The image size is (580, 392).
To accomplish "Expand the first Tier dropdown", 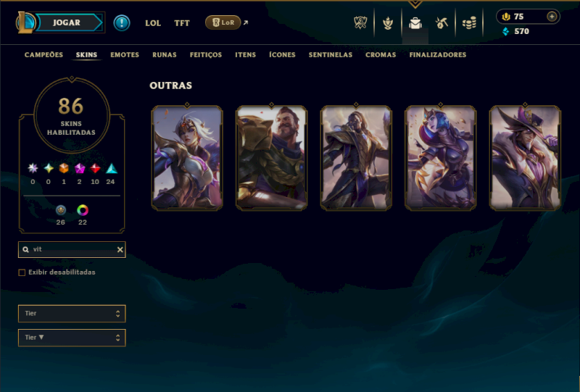I will [x=72, y=314].
